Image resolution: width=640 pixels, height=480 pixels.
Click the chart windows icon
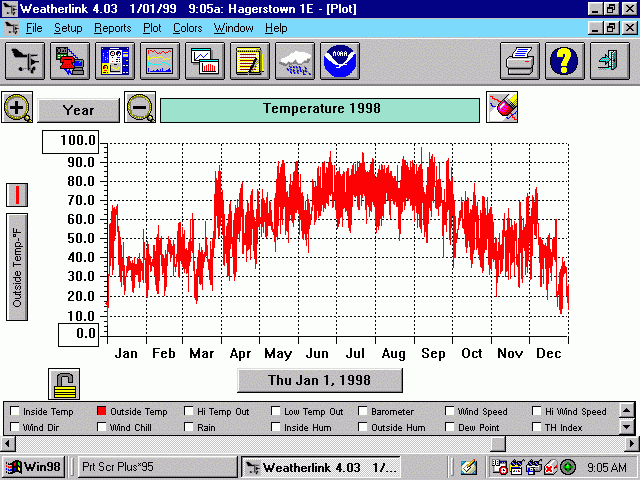(x=204, y=61)
